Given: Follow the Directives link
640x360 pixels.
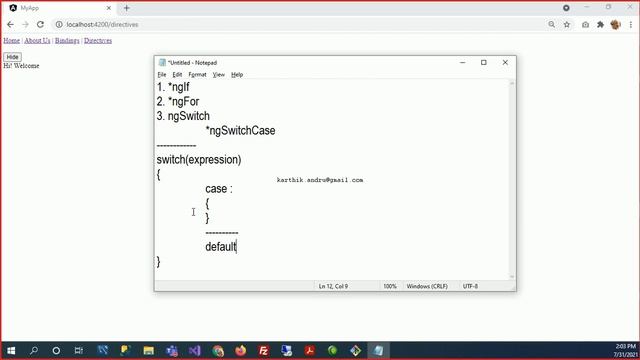Looking at the screenshot, I should pos(98,40).
